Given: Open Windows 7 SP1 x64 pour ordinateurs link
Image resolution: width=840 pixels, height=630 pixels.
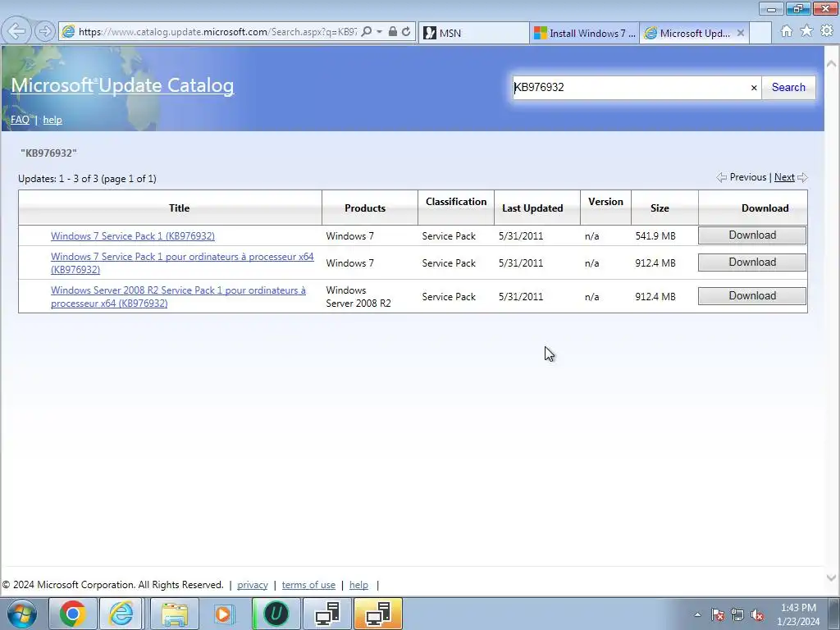Looking at the screenshot, I should (182, 263).
